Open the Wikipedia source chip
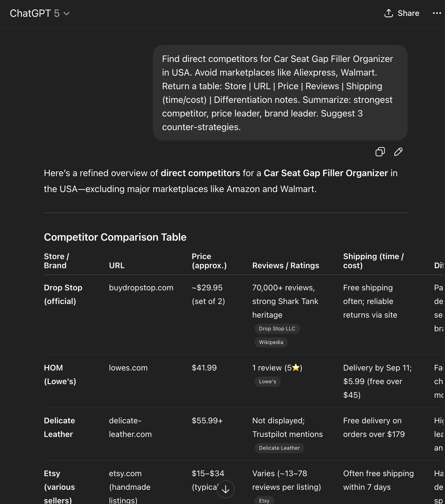The height and width of the screenshot is (504, 445). pos(271,342)
